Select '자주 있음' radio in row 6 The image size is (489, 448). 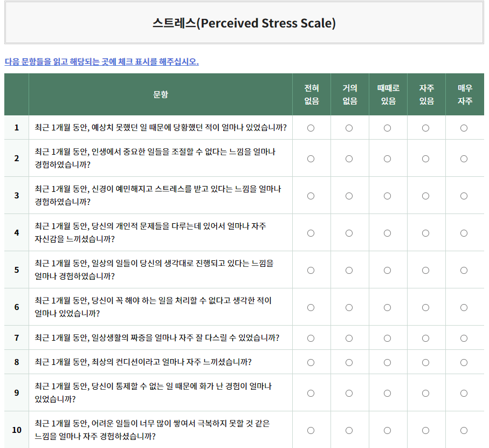pyautogui.click(x=426, y=307)
